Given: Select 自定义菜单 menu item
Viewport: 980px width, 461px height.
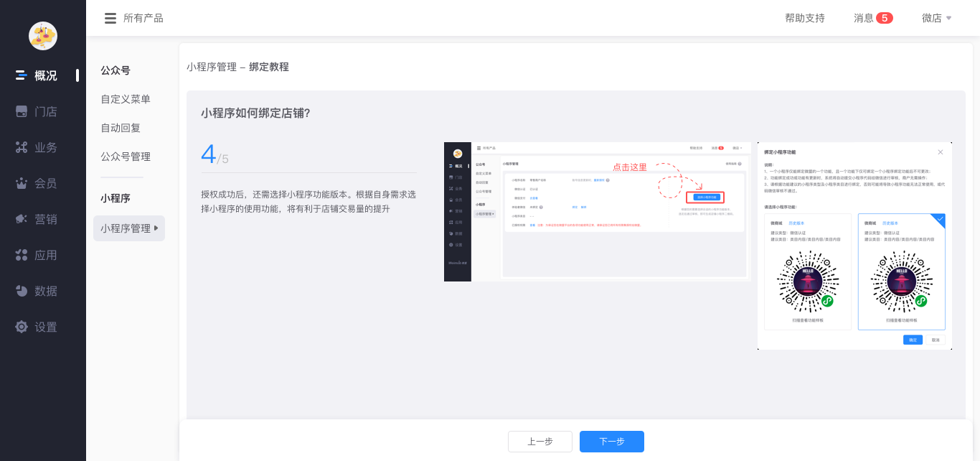Looking at the screenshot, I should click(x=126, y=99).
